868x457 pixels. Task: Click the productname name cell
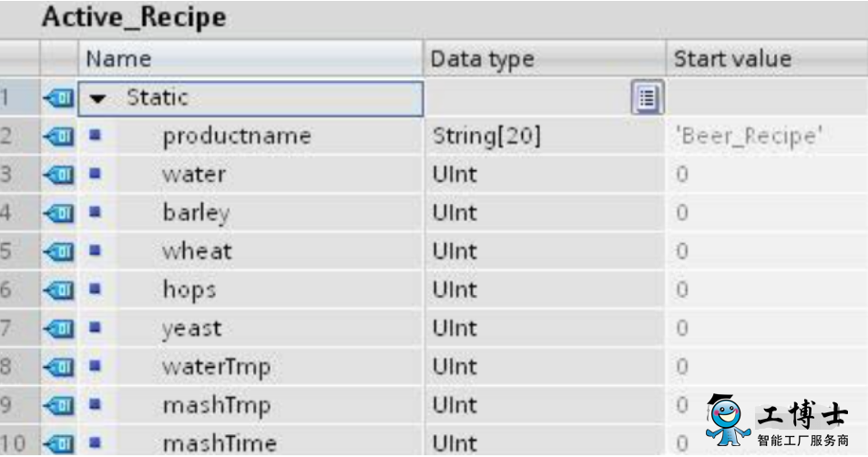(237, 137)
